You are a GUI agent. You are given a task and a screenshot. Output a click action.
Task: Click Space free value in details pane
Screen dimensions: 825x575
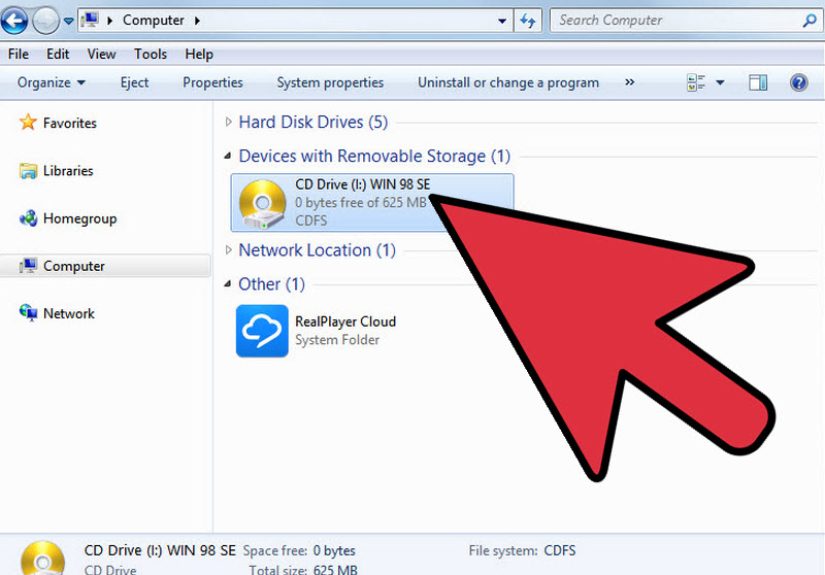click(x=334, y=551)
